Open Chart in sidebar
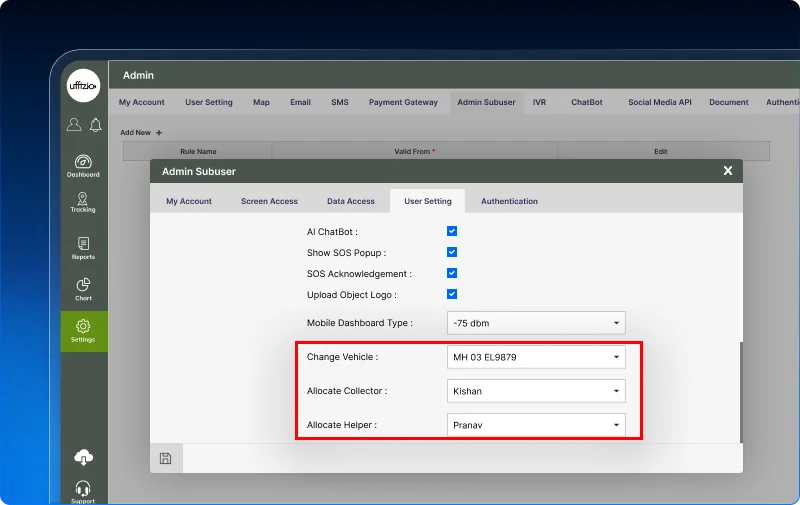The width and height of the screenshot is (800, 505). pos(83,289)
